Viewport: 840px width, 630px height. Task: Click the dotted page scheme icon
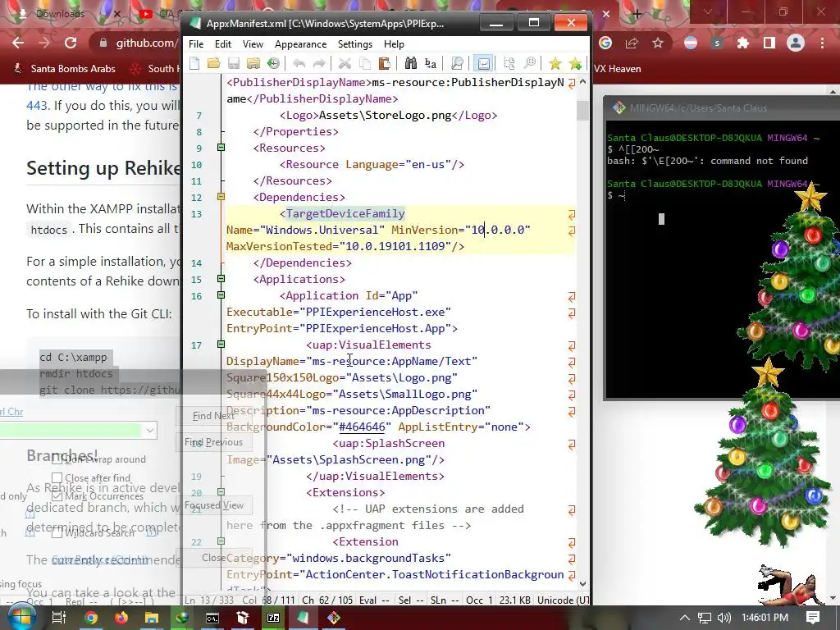509,64
